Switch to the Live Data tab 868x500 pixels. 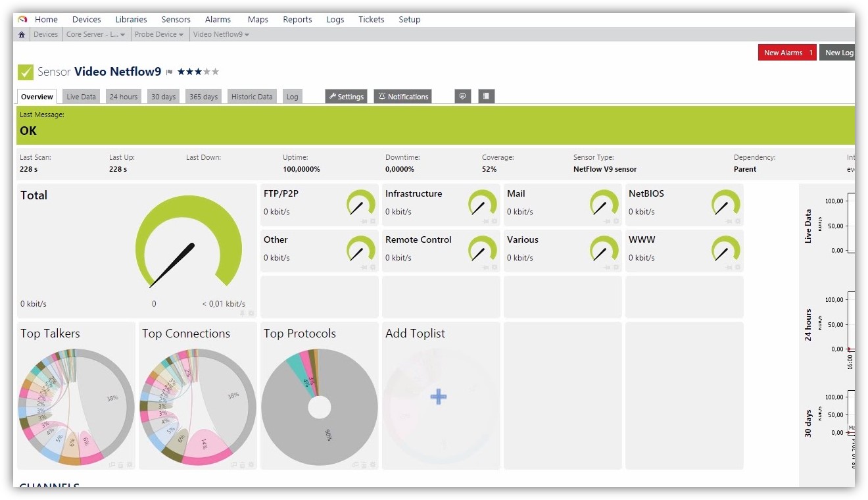click(x=81, y=97)
